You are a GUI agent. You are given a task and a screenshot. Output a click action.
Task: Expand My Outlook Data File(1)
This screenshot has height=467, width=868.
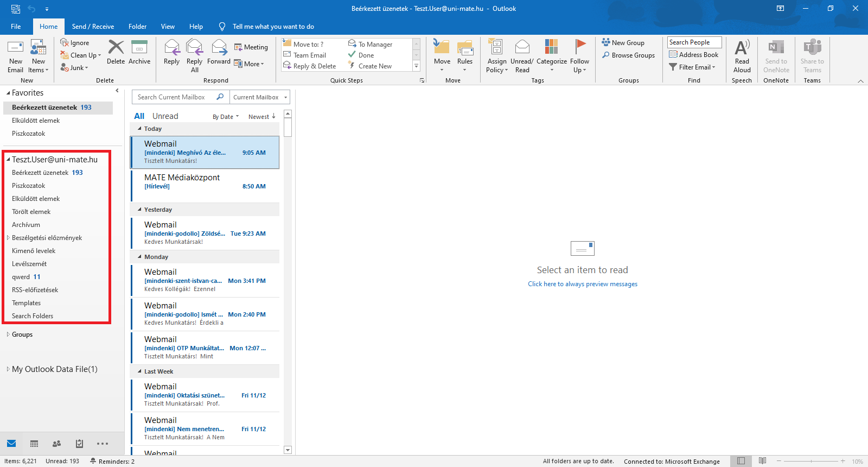(8, 369)
